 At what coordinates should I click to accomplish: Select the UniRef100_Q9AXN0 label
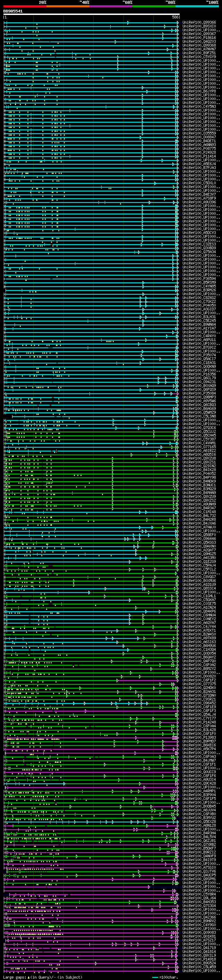(199, 546)
